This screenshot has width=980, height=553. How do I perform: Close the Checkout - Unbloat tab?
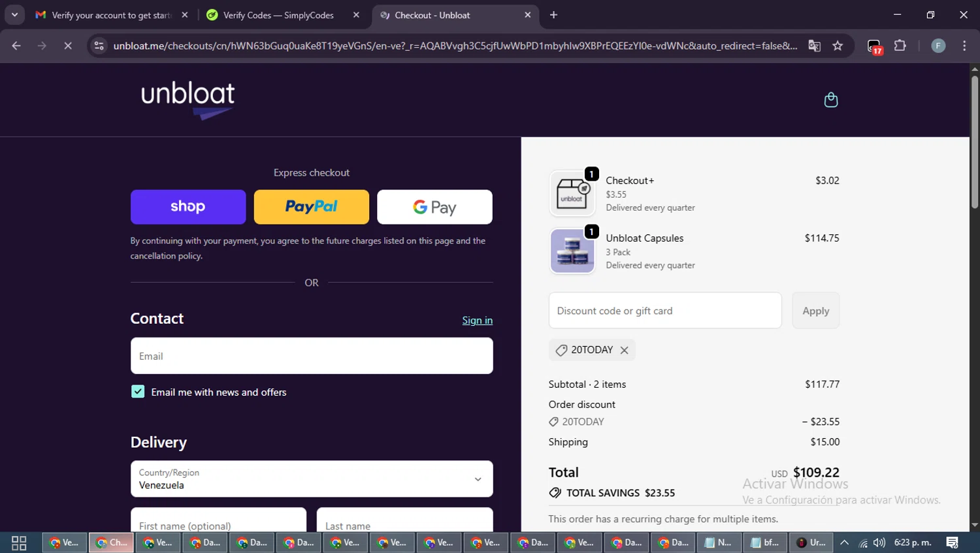pyautogui.click(x=528, y=15)
